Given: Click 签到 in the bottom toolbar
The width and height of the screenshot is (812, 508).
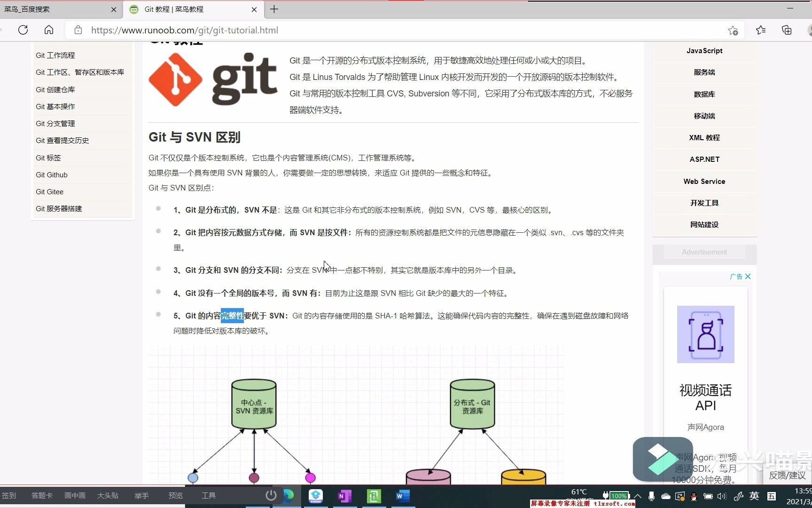Looking at the screenshot, I should [8, 495].
